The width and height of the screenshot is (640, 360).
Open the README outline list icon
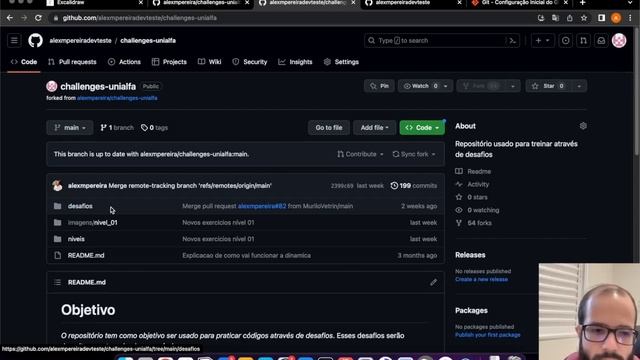58,282
